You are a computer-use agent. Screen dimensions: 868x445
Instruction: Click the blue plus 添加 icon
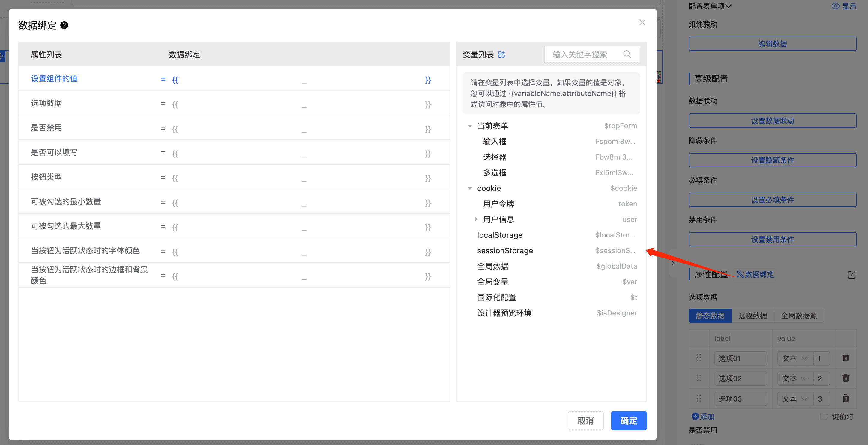click(695, 417)
